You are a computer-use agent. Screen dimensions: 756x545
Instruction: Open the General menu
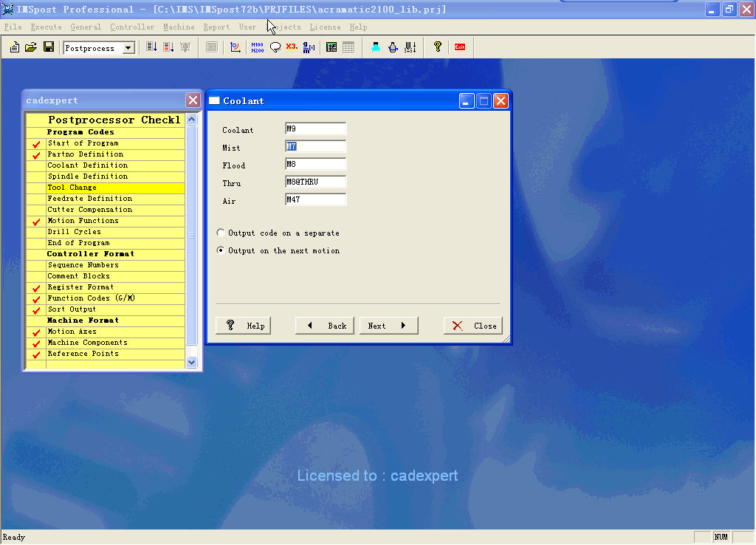coord(86,27)
